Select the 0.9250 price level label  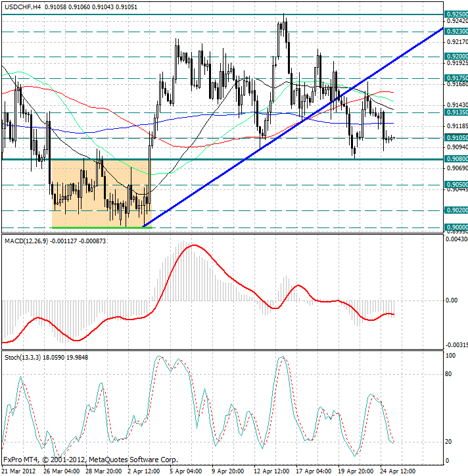point(457,14)
